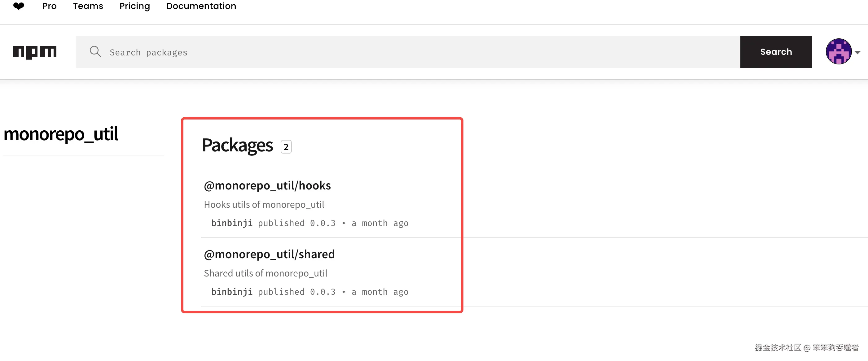
Task: Click the Hooks utils of monorepo_util description
Action: click(264, 205)
